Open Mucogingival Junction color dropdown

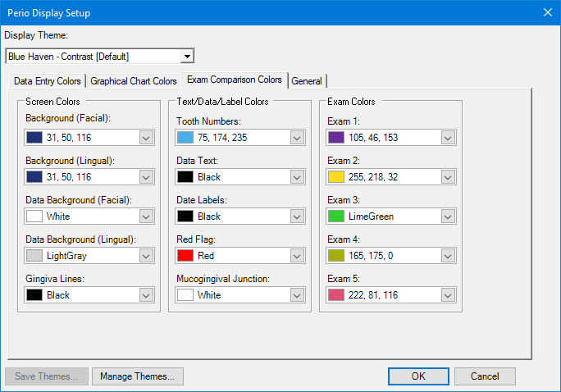297,295
